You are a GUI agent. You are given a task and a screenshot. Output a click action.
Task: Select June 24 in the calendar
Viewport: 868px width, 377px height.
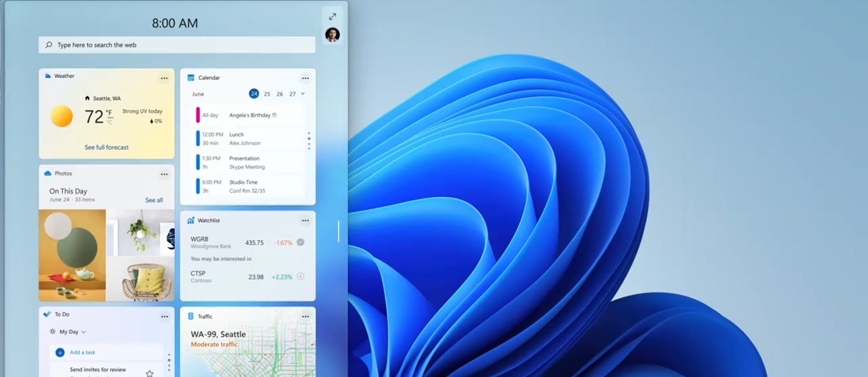(254, 94)
